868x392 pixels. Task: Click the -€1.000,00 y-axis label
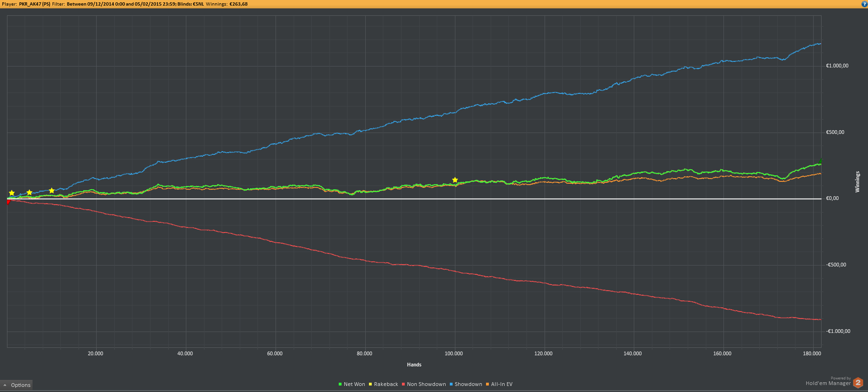(838, 332)
